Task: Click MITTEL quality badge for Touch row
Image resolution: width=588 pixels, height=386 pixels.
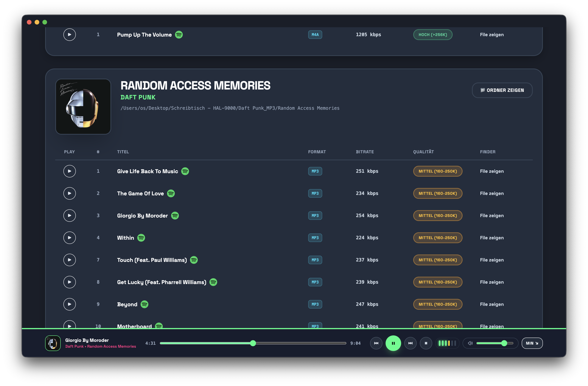Action: 437,260
